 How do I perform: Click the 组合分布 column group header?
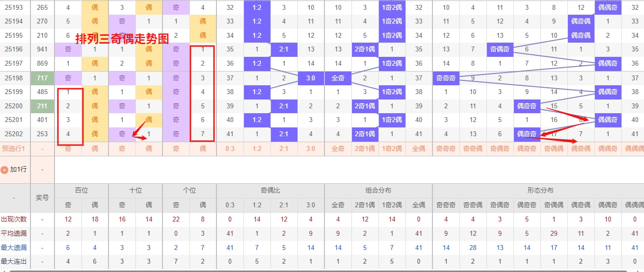coord(378,191)
